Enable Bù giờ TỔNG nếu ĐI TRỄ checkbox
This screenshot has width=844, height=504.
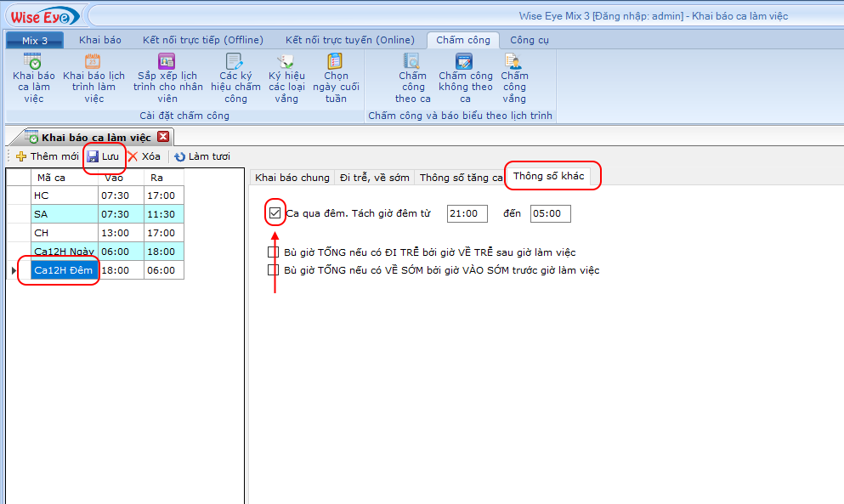273,252
